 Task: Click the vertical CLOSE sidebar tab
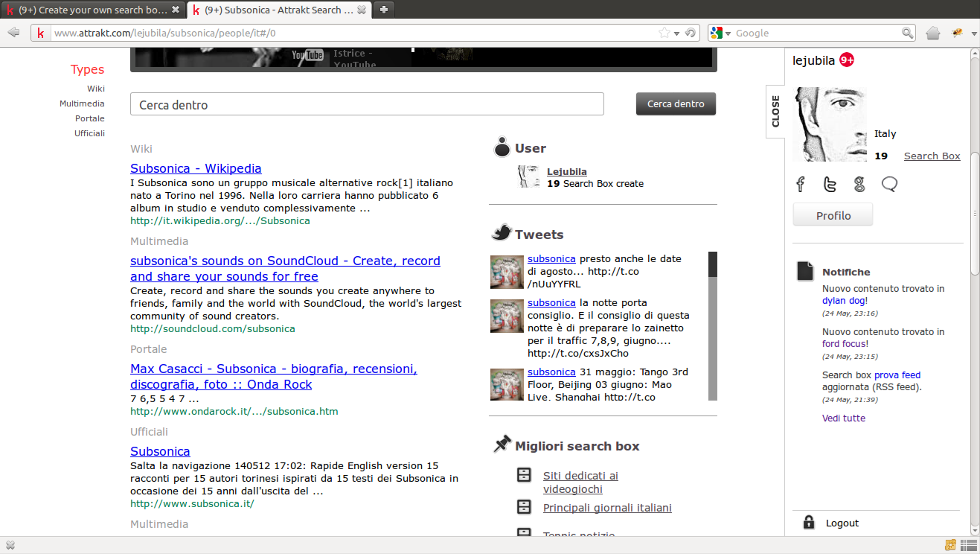(x=775, y=111)
